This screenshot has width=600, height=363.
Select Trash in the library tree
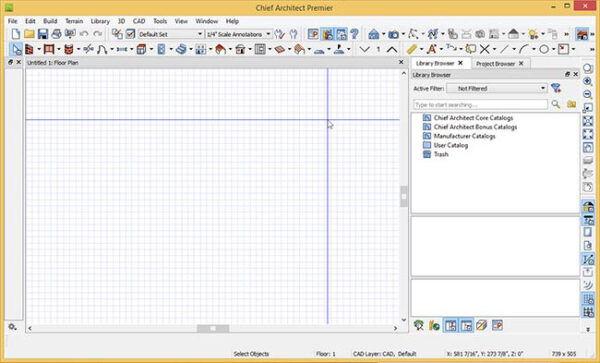point(441,154)
